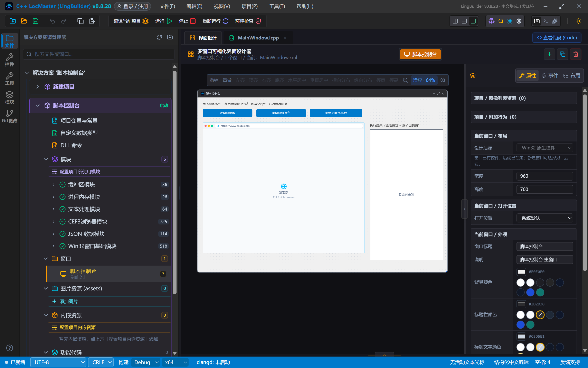Zoom in the design canvas

443,80
